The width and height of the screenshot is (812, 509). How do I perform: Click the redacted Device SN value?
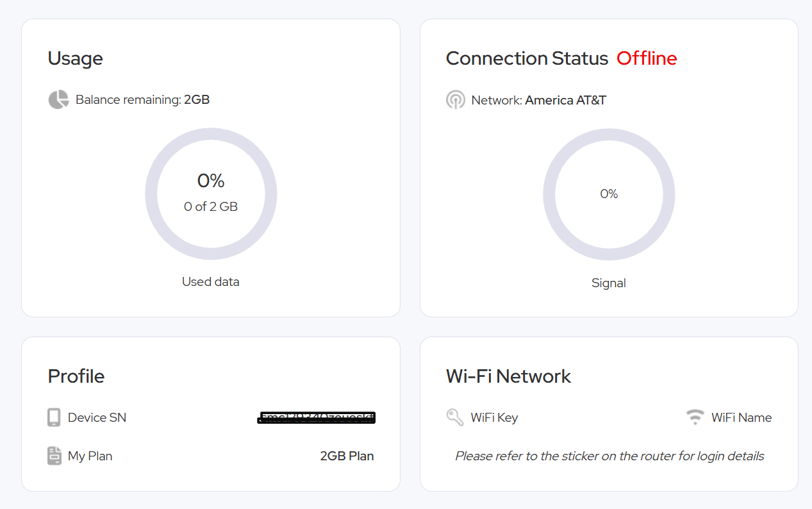[x=317, y=418]
